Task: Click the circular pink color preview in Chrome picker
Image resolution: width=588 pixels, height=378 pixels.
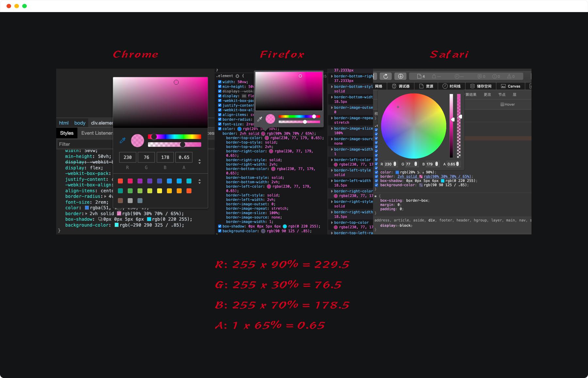Action: click(138, 141)
